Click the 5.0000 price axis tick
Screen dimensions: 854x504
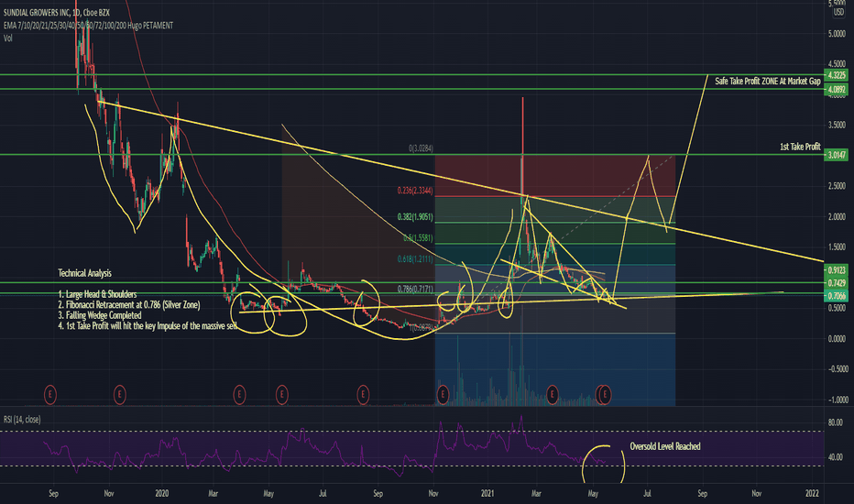pos(837,34)
